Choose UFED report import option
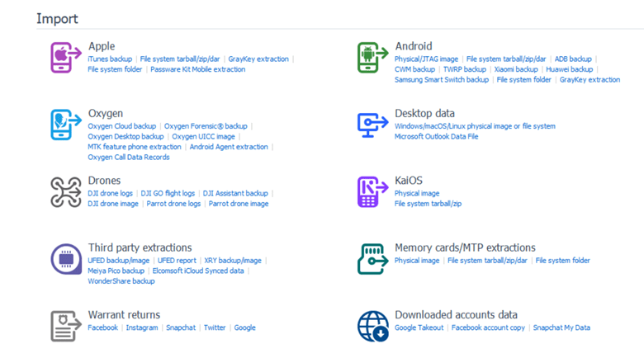This screenshot has width=644, height=358. pyautogui.click(x=176, y=261)
